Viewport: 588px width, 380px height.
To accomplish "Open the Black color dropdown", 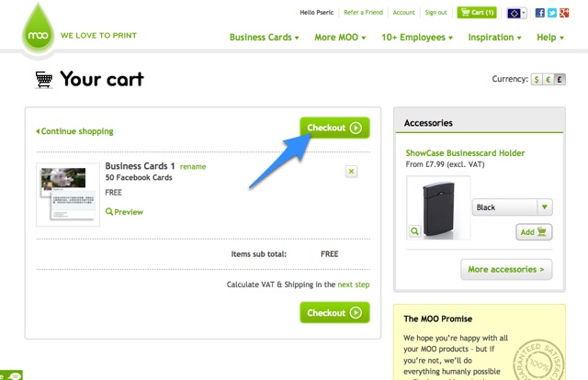I will [512, 207].
